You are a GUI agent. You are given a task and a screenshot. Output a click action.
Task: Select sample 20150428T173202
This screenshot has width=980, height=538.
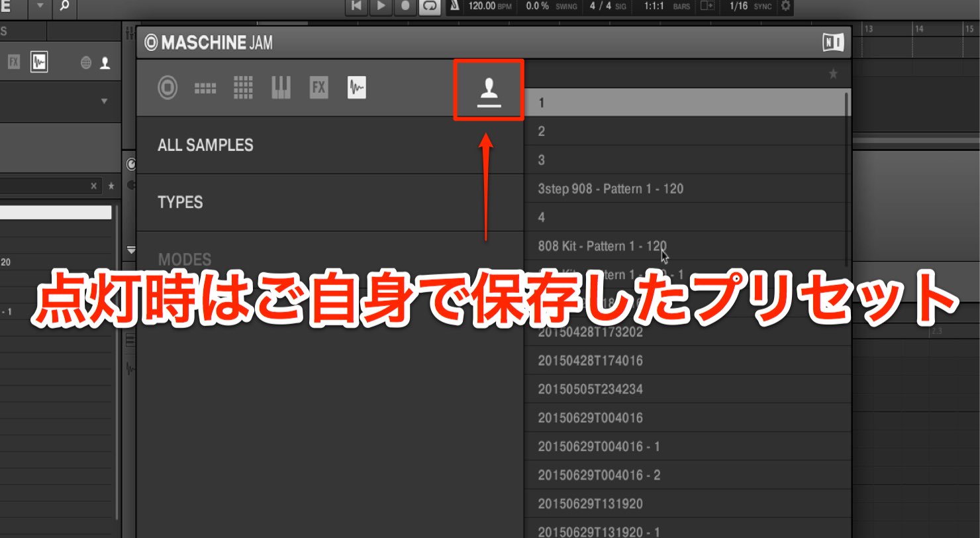tap(687, 332)
